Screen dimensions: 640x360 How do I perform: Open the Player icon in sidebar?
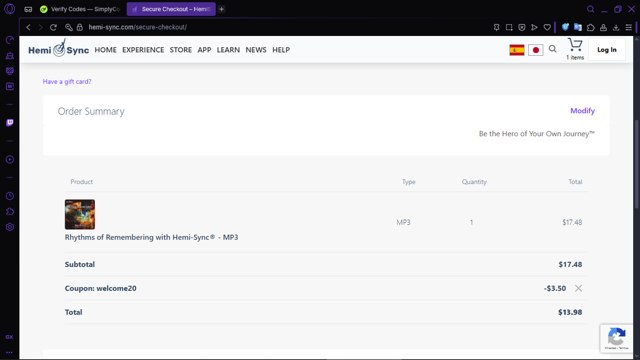(10, 159)
